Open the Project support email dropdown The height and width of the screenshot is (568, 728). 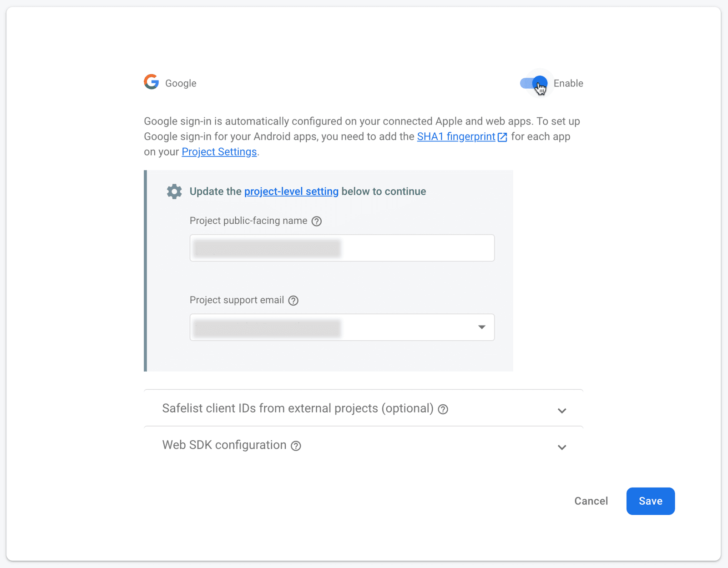pos(342,327)
